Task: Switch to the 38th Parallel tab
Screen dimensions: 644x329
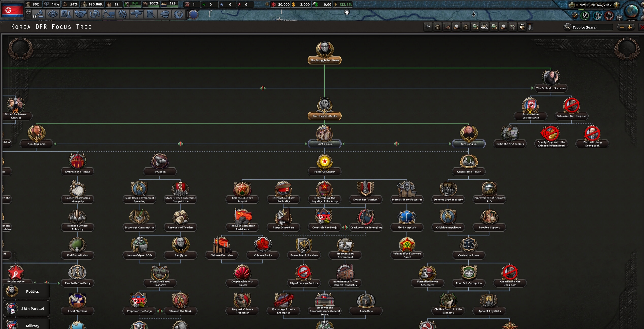Action: [x=26, y=308]
